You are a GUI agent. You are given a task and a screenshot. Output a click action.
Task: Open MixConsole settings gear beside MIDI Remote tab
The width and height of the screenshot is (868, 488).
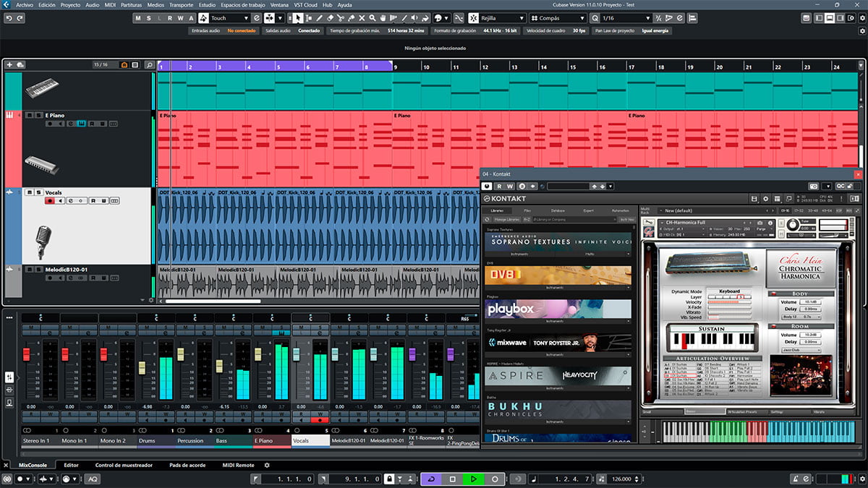(267, 465)
